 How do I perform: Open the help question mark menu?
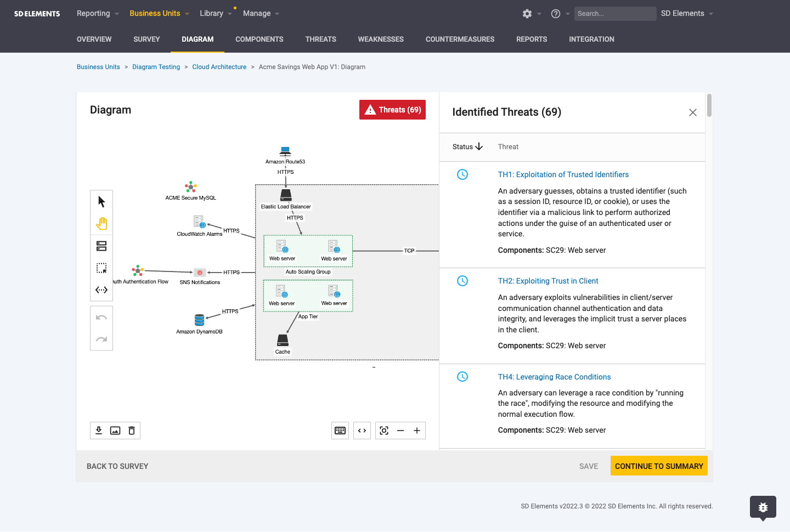point(556,14)
